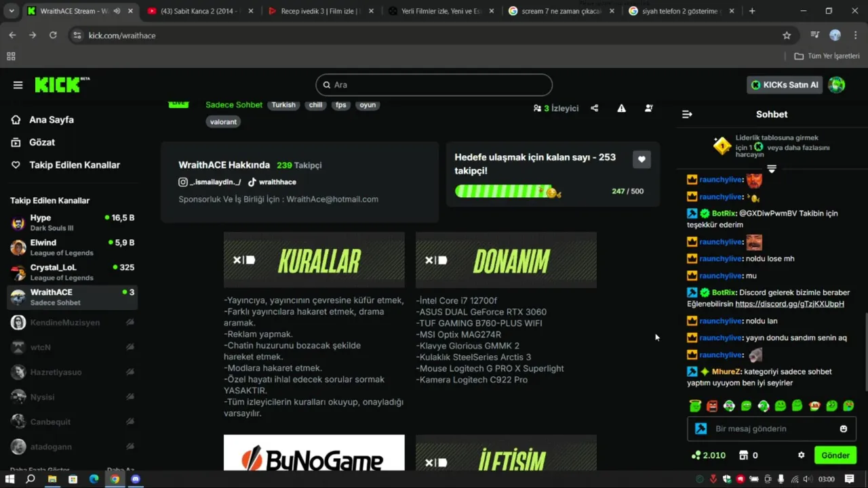
Task: Open Microsoft Edge from taskbar
Action: pos(94,479)
